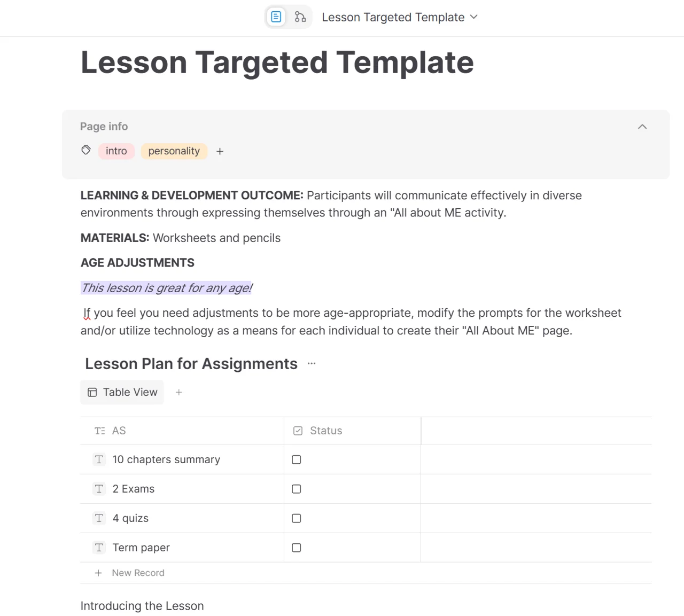Select the pink intro tag
Image resolution: width=684 pixels, height=616 pixels.
coord(116,151)
